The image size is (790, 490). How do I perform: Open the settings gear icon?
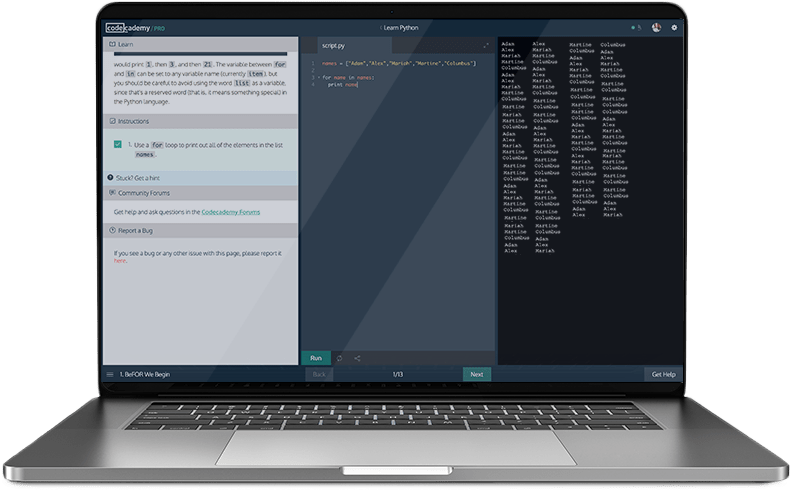click(x=674, y=28)
